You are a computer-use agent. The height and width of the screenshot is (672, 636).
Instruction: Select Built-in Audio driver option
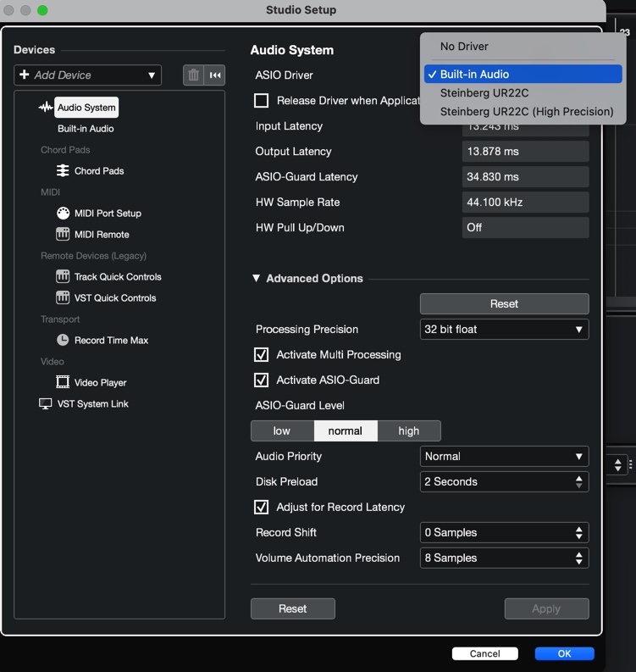pos(523,74)
